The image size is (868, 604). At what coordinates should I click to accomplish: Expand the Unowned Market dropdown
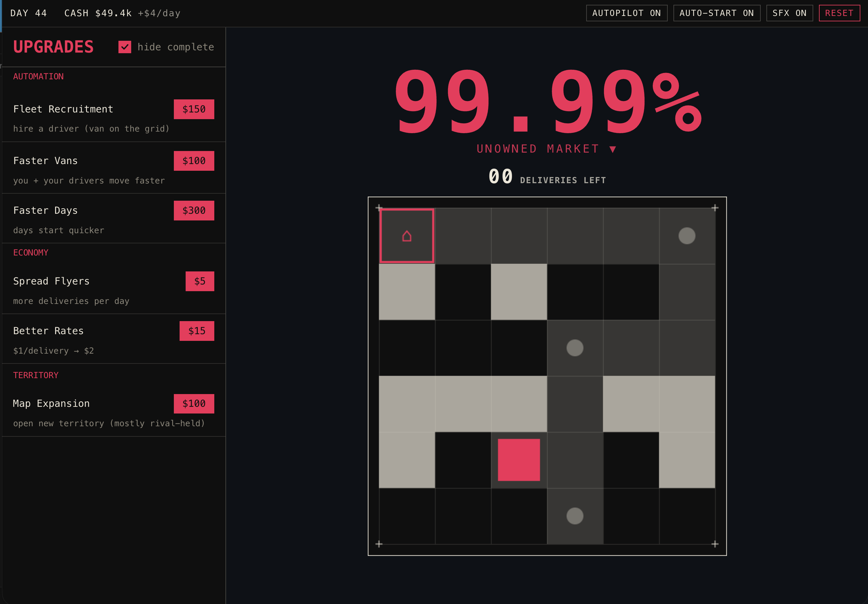pos(547,149)
